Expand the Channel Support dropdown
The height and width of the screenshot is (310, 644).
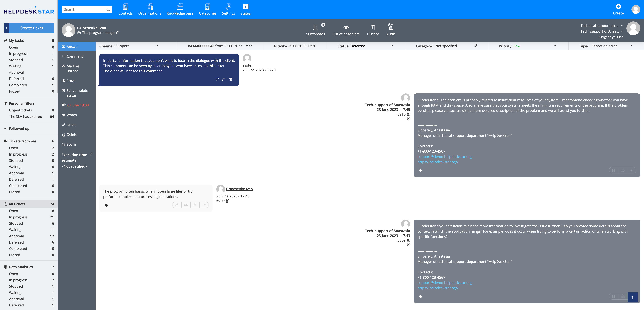pyautogui.click(x=157, y=46)
